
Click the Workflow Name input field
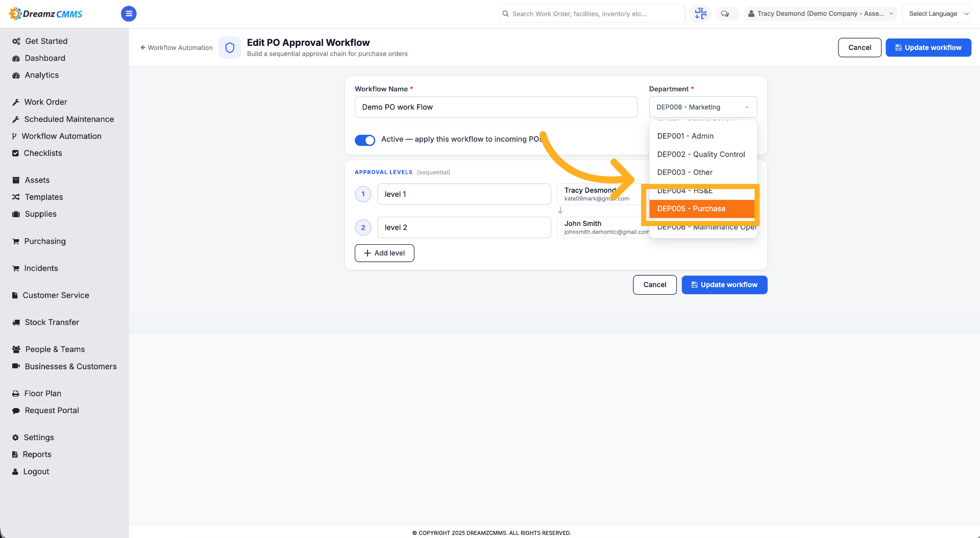(x=496, y=107)
